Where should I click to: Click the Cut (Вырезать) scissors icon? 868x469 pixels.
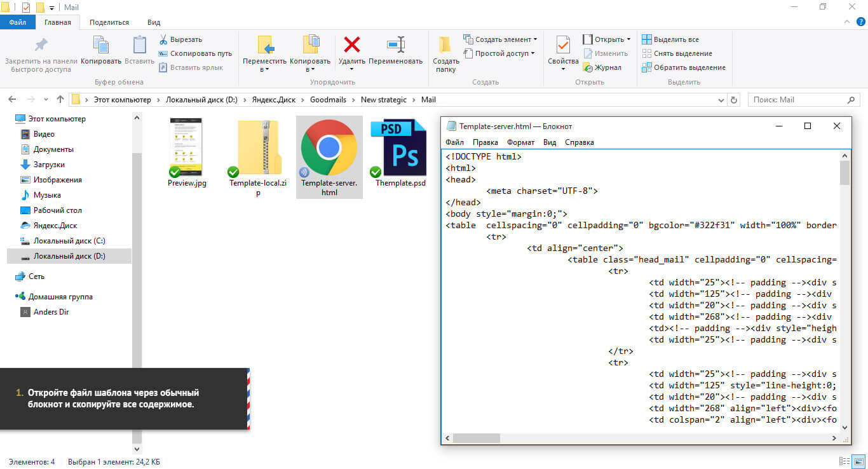pyautogui.click(x=163, y=39)
